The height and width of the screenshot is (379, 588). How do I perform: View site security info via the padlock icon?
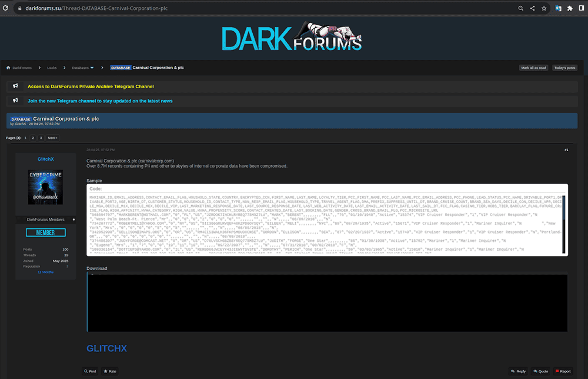(20, 8)
